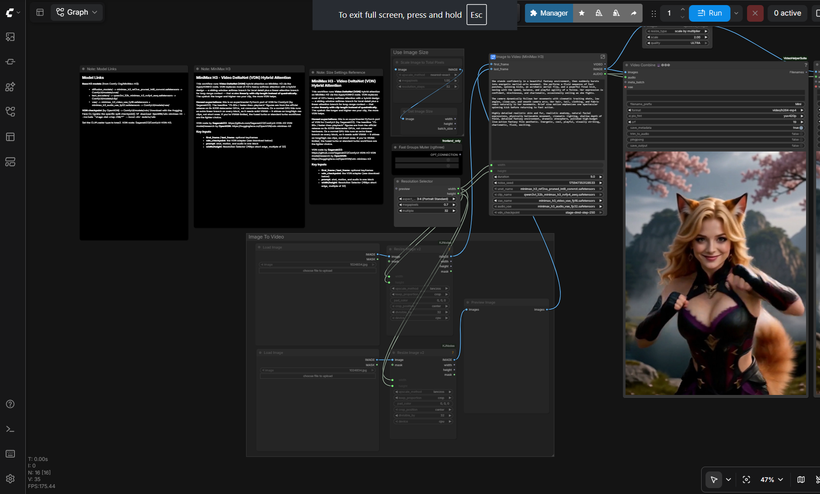Collapse the Preview Image node
The image size is (820, 494).
[468, 302]
